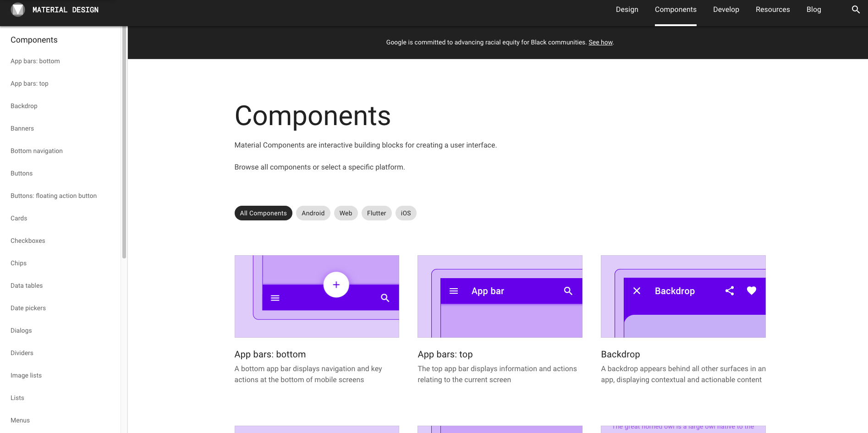Go to the Develop tab
Screen dimensions: 868x433
[x=726, y=10]
